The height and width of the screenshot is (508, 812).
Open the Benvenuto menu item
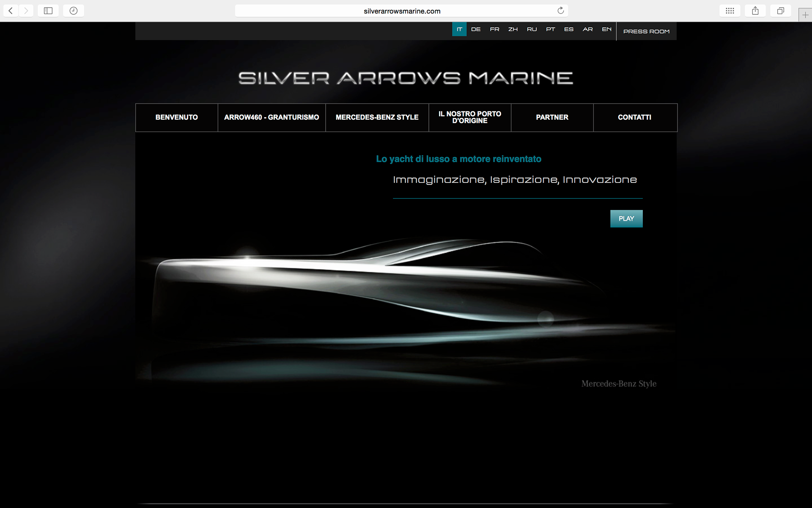[x=176, y=117]
